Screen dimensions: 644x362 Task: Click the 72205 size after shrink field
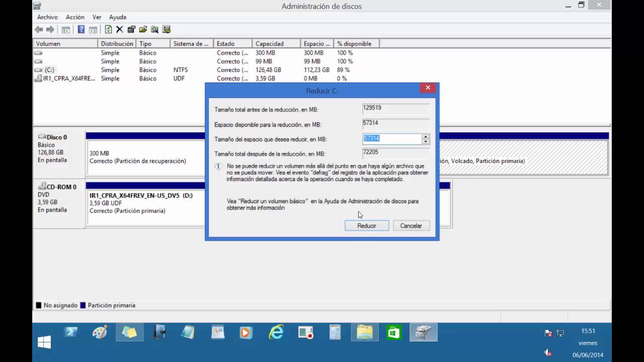396,152
